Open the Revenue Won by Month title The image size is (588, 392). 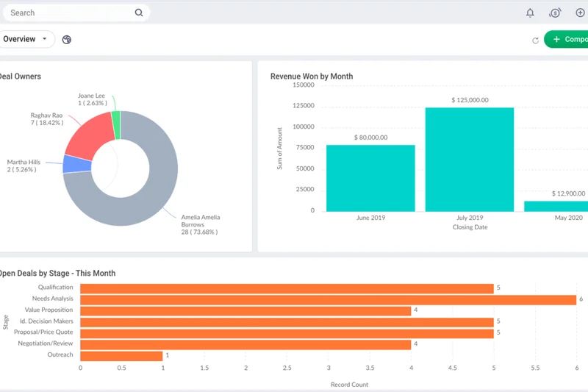(x=312, y=76)
